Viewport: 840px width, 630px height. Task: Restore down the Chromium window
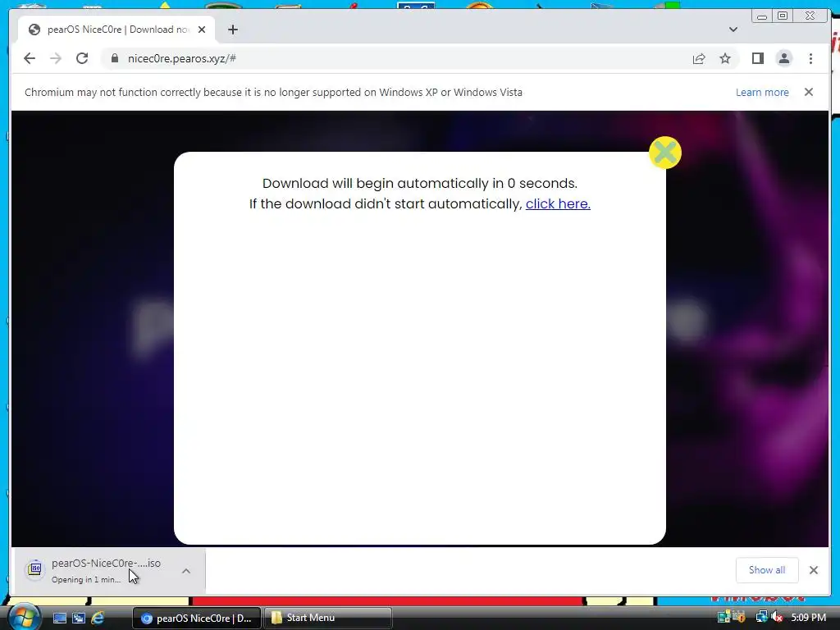pyautogui.click(x=783, y=16)
